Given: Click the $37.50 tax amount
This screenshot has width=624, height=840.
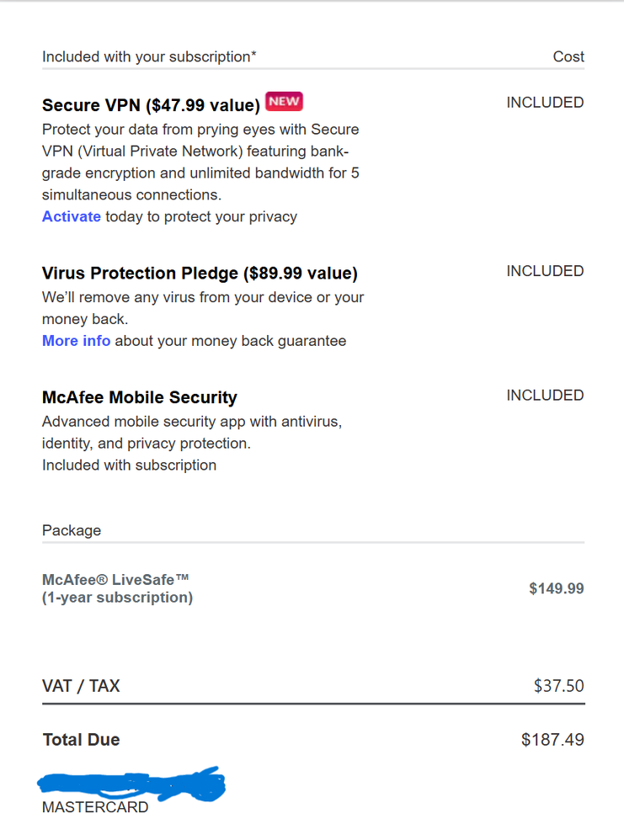Looking at the screenshot, I should click(558, 686).
